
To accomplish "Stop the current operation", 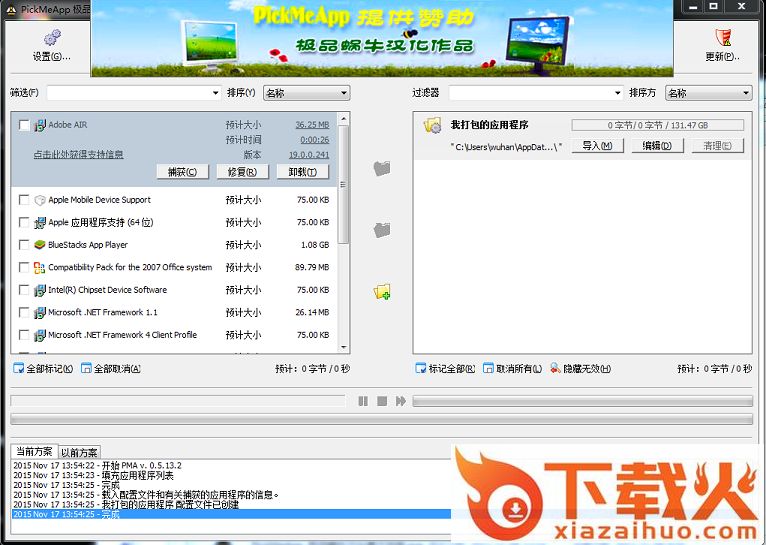I will coord(382,401).
